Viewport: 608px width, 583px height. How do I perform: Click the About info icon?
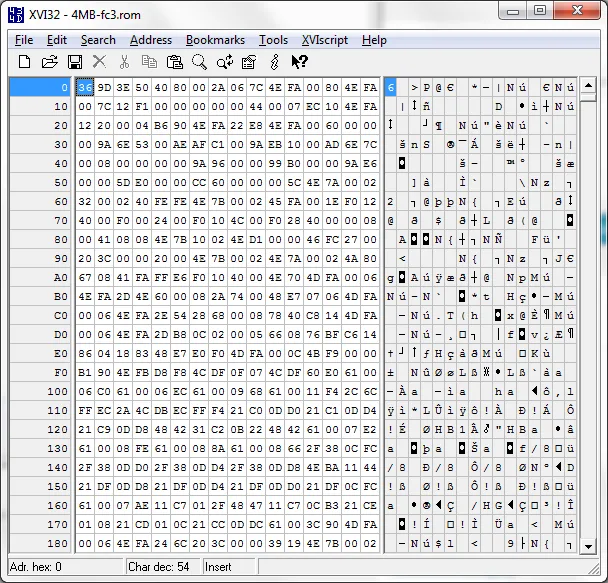click(x=275, y=62)
